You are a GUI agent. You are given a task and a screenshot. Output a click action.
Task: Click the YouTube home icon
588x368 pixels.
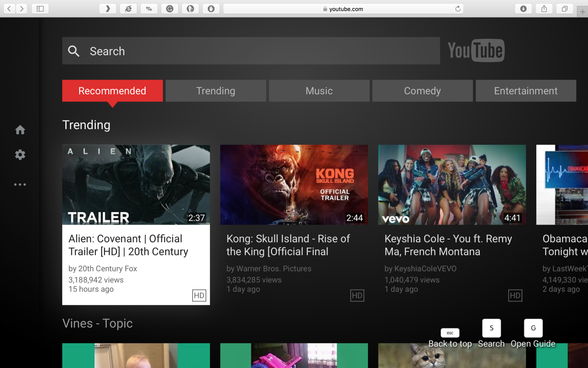pyautogui.click(x=20, y=130)
